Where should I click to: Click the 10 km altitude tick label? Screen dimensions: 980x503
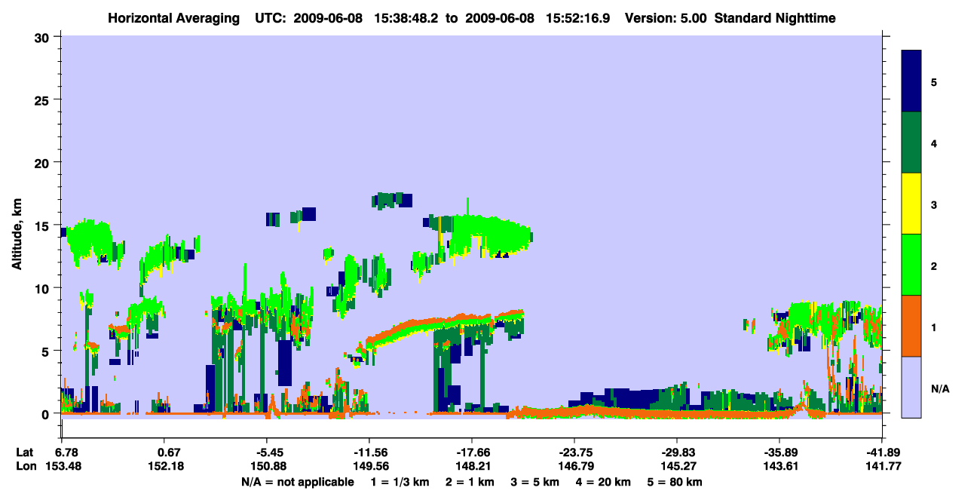click(43, 288)
